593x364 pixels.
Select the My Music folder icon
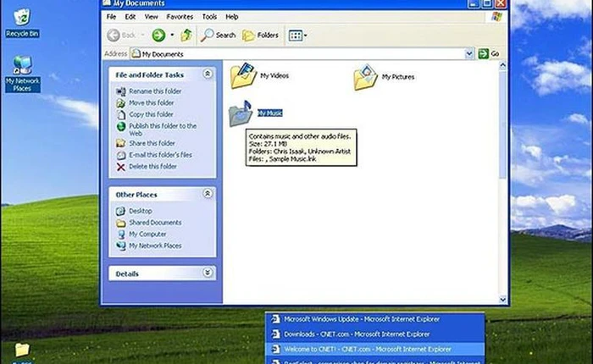coord(241,113)
